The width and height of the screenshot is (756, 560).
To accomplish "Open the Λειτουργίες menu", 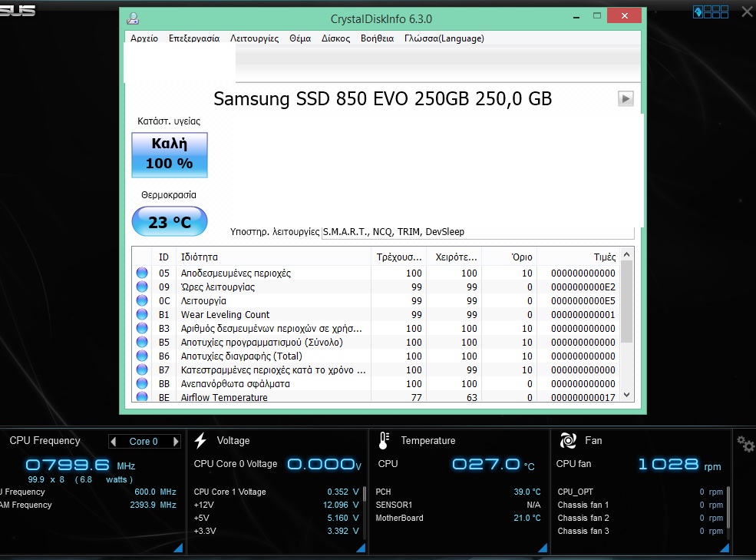I will coord(254,38).
